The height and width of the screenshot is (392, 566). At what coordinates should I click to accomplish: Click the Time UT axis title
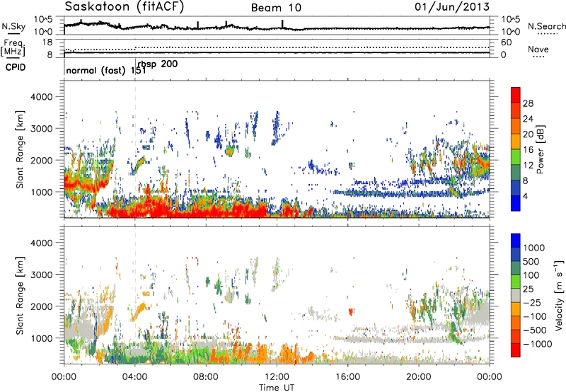coord(277,388)
